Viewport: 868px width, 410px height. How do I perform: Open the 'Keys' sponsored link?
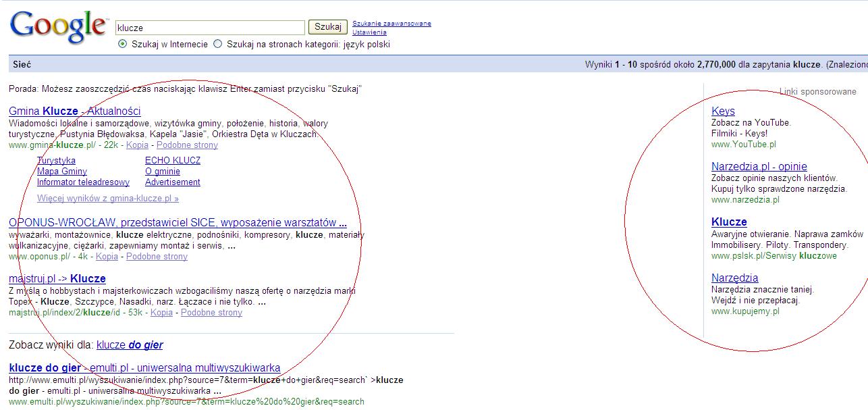coord(723,111)
